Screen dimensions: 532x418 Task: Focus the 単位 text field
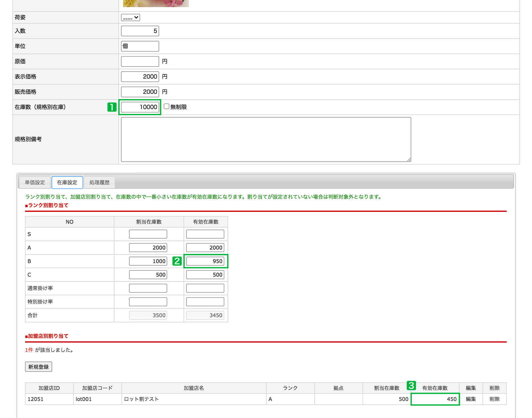tap(140, 46)
